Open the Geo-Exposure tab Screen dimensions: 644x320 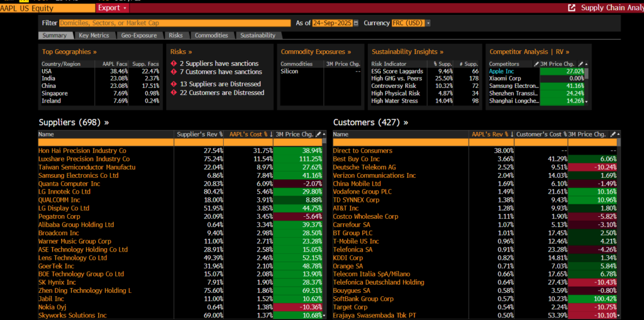click(139, 36)
